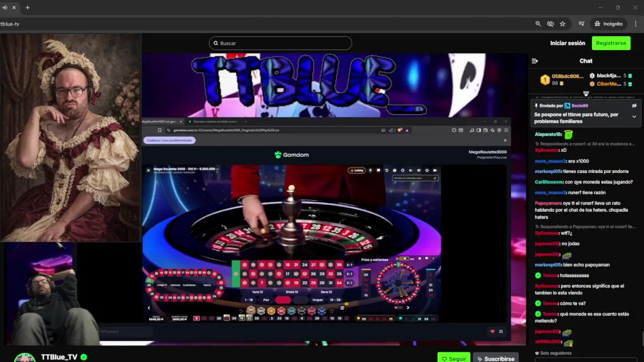Click the heart icon on video player

coord(492,331)
